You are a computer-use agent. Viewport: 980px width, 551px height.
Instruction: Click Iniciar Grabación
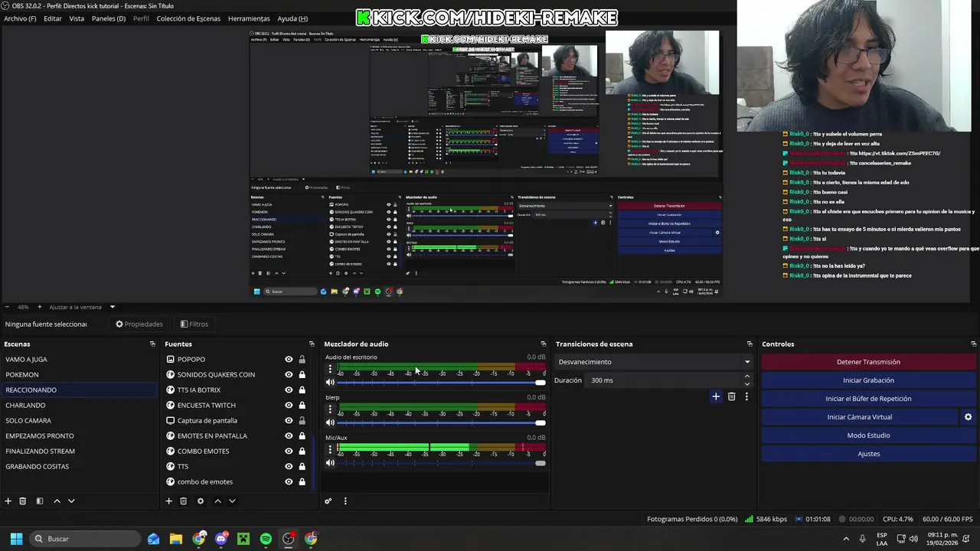coord(868,380)
